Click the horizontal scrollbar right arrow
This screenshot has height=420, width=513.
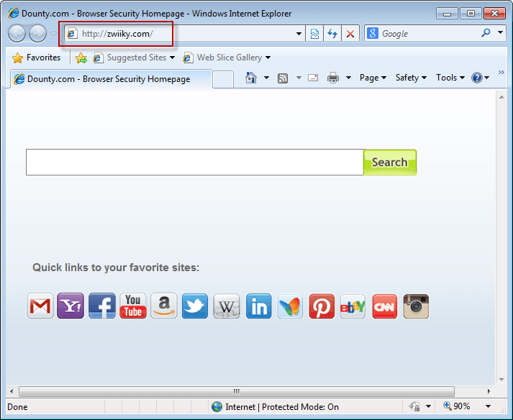[489, 391]
